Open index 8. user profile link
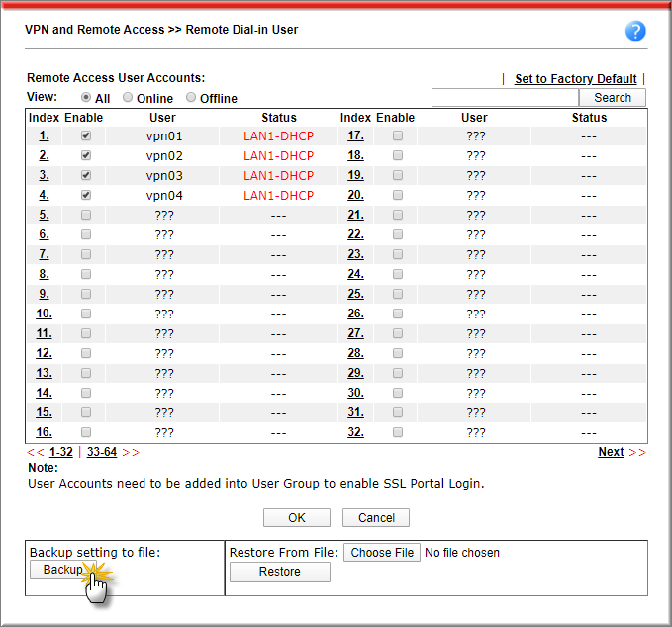This screenshot has height=627, width=672. click(x=45, y=274)
